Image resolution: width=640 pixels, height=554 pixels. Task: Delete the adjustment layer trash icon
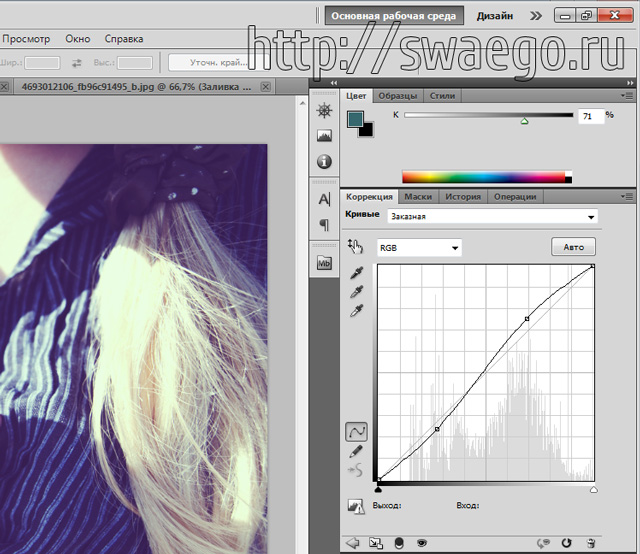pyautogui.click(x=591, y=543)
